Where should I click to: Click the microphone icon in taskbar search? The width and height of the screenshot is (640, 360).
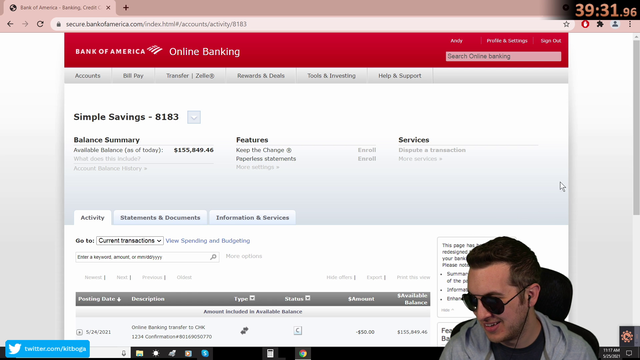tap(124, 353)
